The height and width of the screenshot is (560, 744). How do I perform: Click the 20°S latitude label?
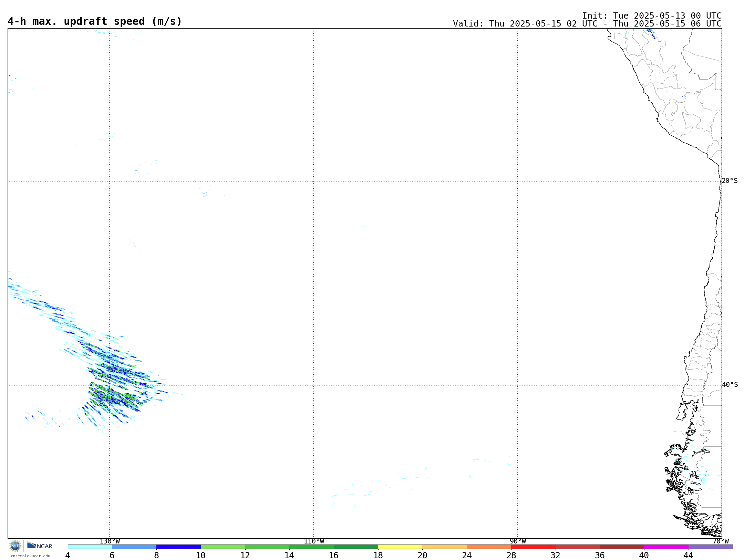click(x=730, y=181)
